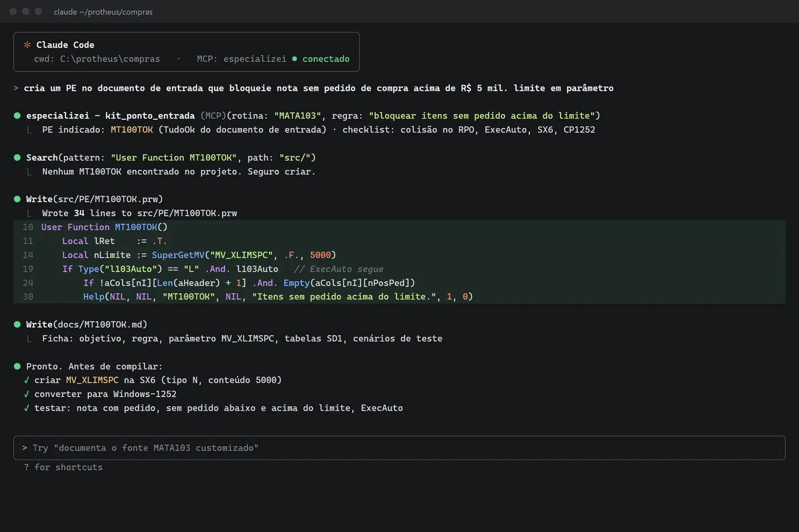Click the checkmark beside 'criar MV_XLIMSPC'
The width and height of the screenshot is (799, 532).
tap(26, 380)
